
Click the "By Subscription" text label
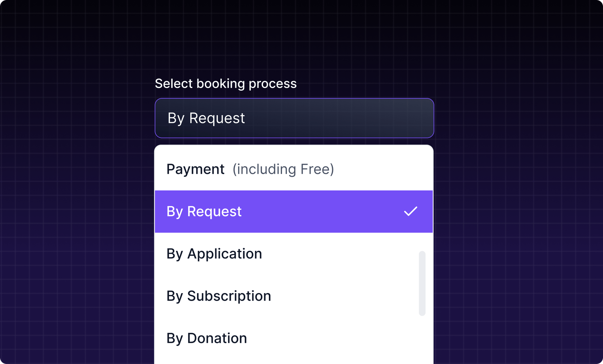click(x=218, y=296)
